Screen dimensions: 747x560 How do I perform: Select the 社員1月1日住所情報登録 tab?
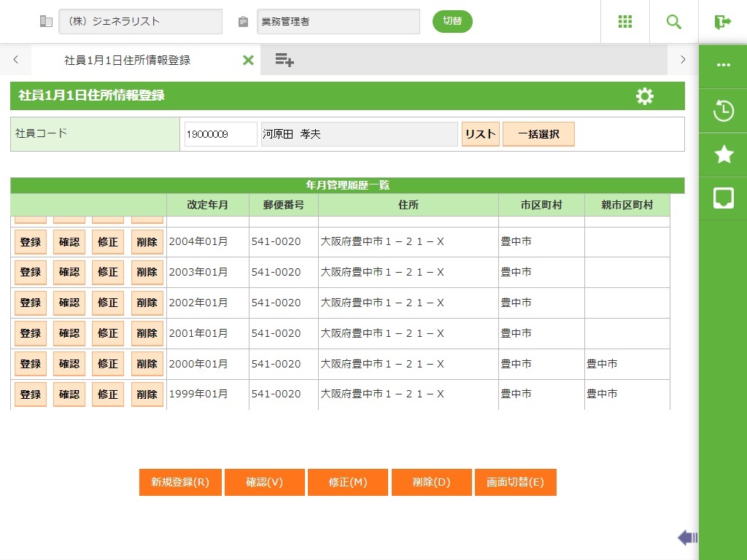(x=128, y=61)
